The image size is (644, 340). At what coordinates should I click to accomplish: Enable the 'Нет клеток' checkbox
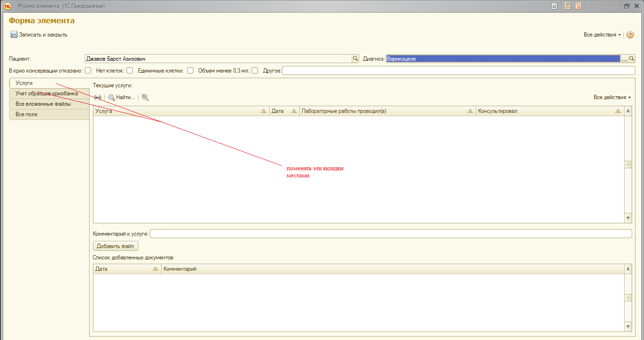[129, 71]
